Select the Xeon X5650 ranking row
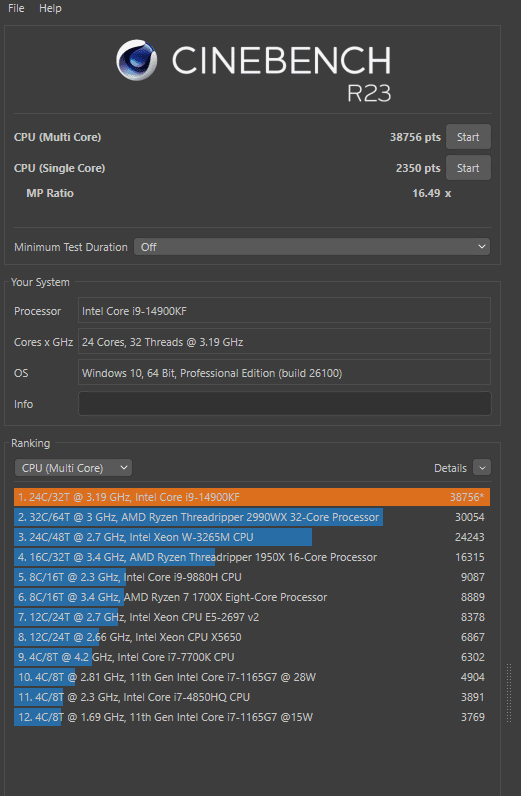The height and width of the screenshot is (796, 521). click(x=252, y=637)
